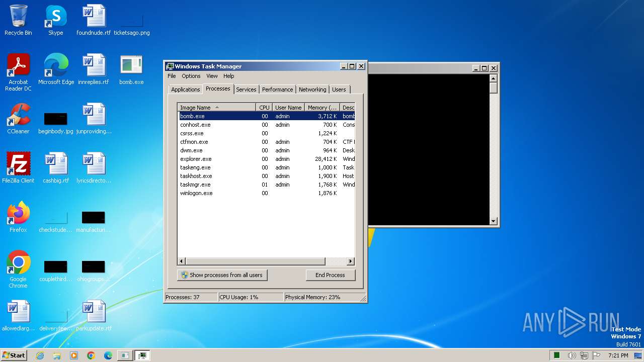Open the Task Manager Options menu
Viewport: 644px width, 362px height.
tap(191, 76)
